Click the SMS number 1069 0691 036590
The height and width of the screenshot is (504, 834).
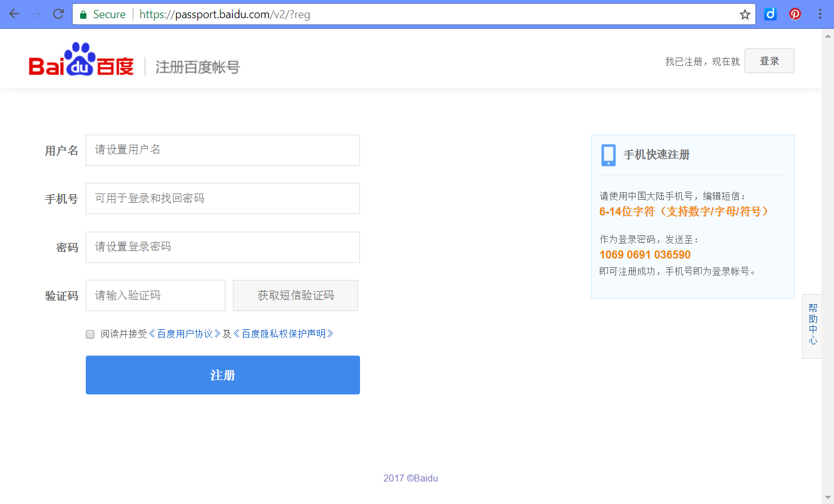pyautogui.click(x=645, y=255)
